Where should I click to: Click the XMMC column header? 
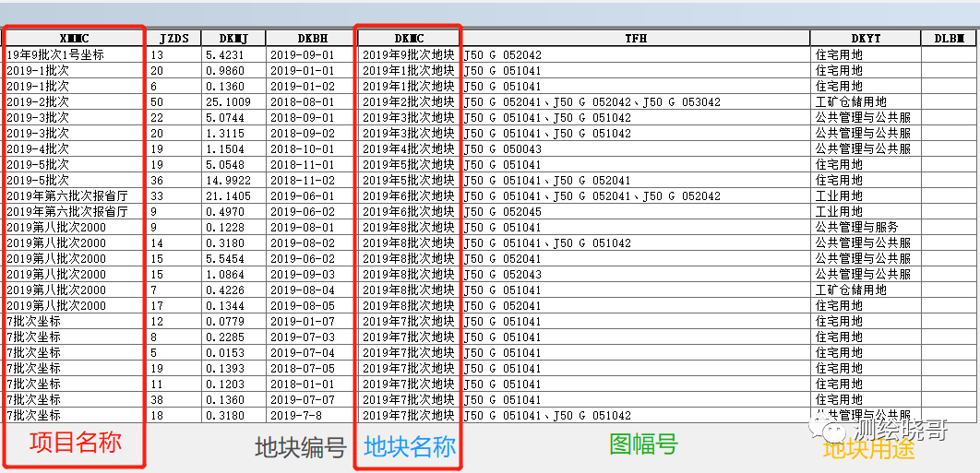[75, 39]
